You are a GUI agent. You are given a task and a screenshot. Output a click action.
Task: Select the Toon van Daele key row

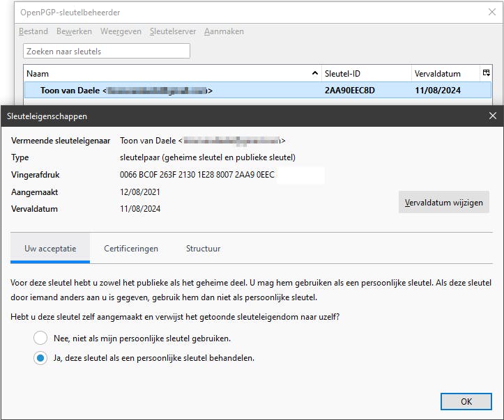(x=257, y=91)
